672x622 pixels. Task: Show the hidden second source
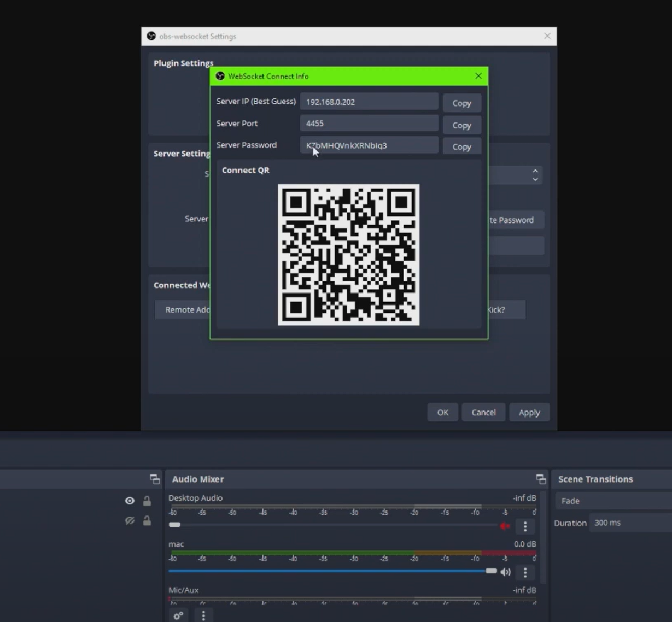pos(130,521)
